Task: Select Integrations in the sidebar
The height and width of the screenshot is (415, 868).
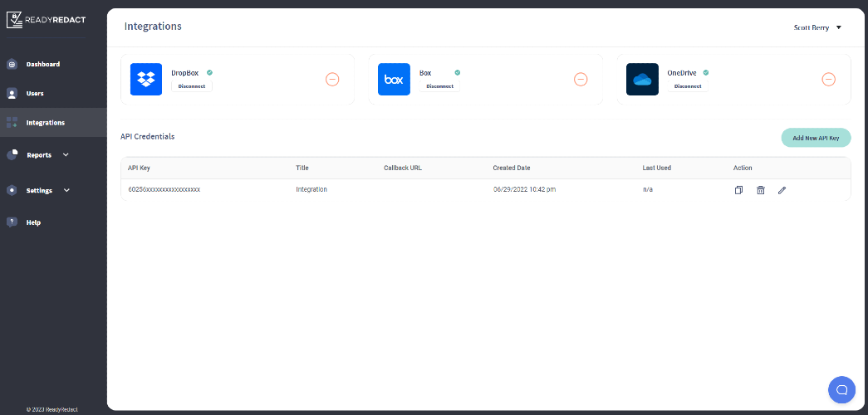Action: tap(46, 123)
